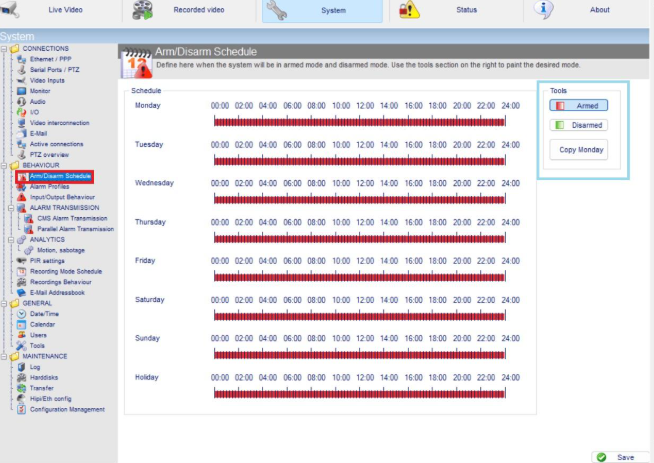Click the Date/Time clock icon
The width and height of the screenshot is (654, 463).
(x=21, y=314)
